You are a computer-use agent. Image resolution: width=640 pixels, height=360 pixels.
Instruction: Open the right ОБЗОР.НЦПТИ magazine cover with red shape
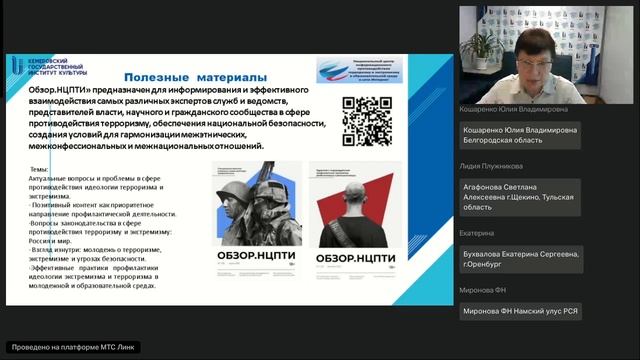tap(355, 221)
